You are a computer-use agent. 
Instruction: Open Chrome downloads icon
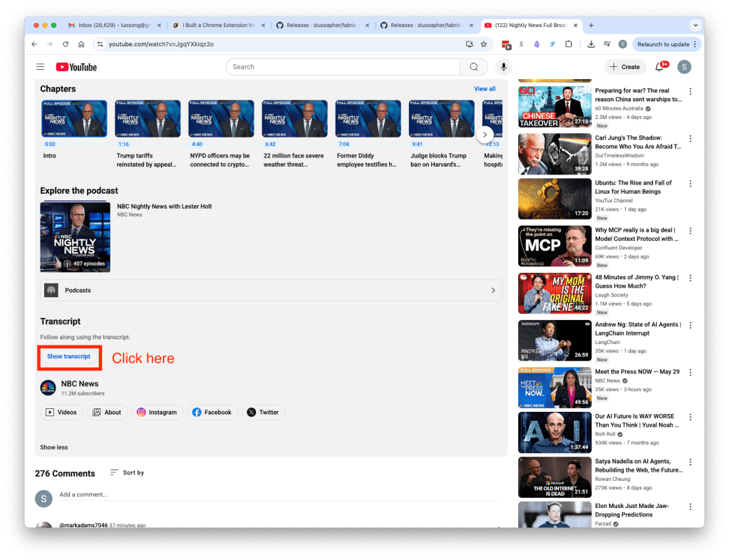[x=591, y=44]
